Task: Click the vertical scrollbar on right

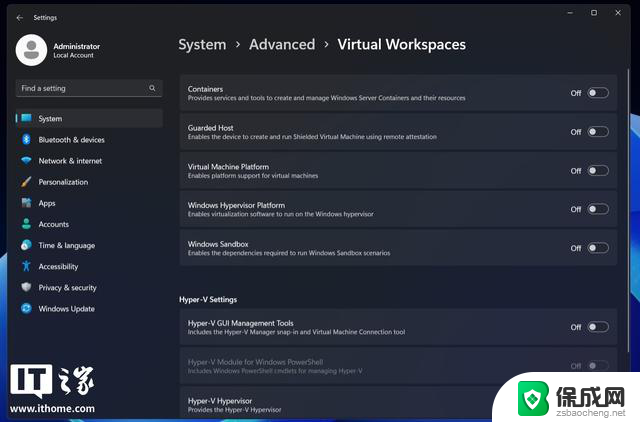Action: (x=628, y=212)
